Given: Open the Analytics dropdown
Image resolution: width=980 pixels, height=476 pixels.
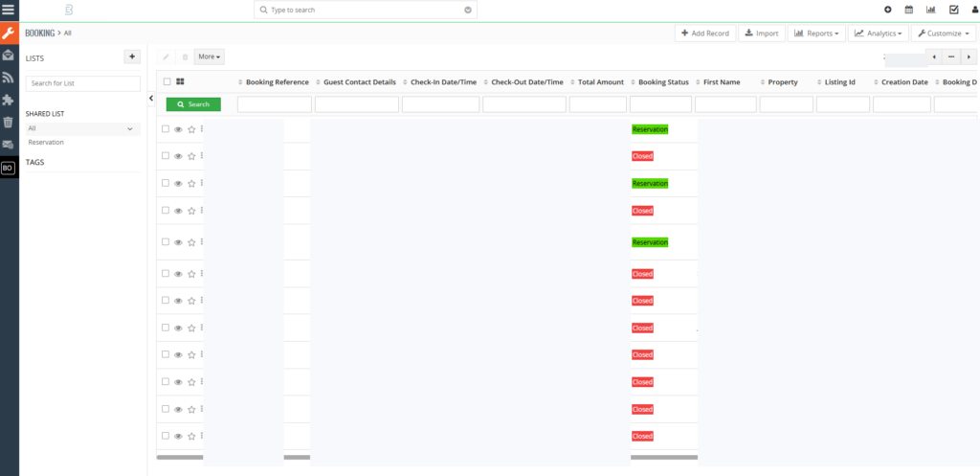Looking at the screenshot, I should pyautogui.click(x=879, y=34).
